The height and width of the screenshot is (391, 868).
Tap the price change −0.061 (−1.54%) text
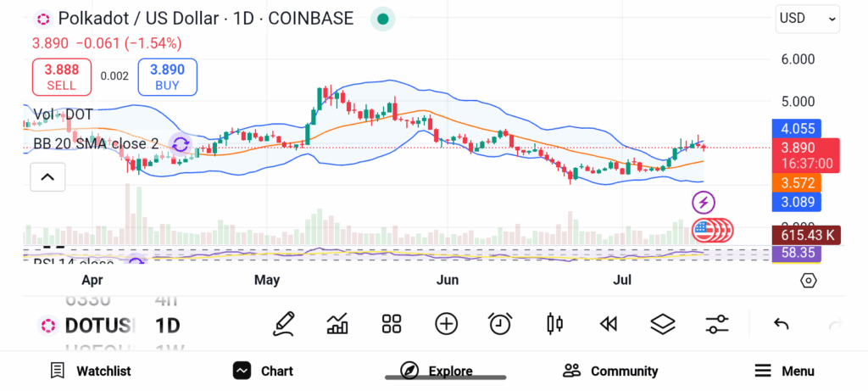pos(129,43)
